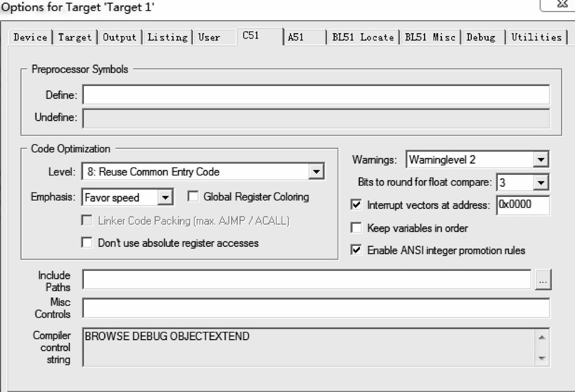The width and height of the screenshot is (575, 392).
Task: Switch to the A51 tab
Action: (x=305, y=37)
